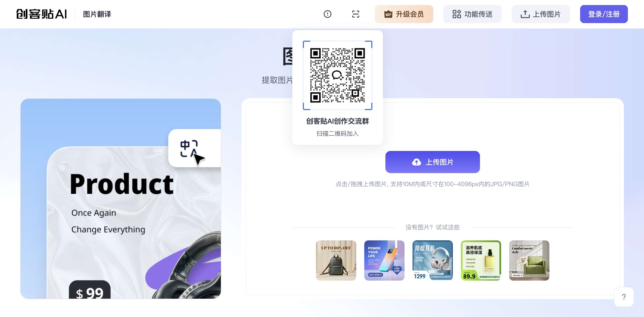Click the cloud upload icon on button
Viewport: 644px width, 317px height.
pyautogui.click(x=416, y=162)
